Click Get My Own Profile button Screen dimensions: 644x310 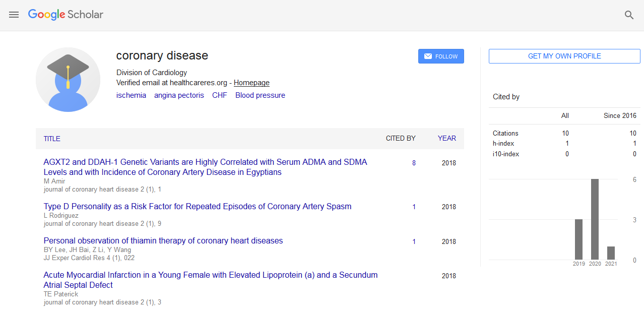click(x=564, y=56)
